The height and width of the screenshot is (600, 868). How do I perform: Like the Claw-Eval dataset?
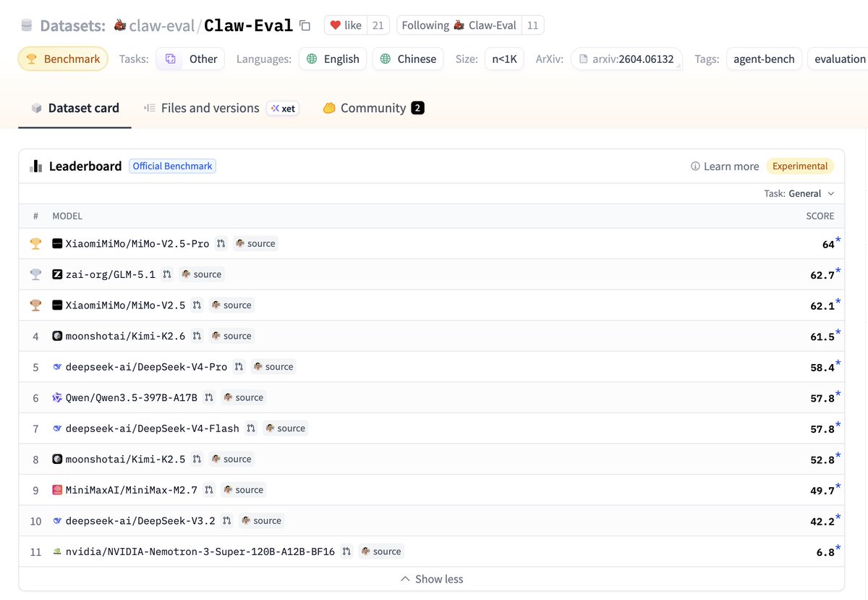345,25
